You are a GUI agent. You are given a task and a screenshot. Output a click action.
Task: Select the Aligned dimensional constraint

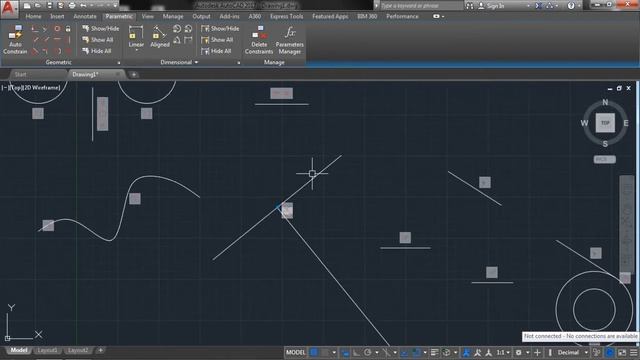(160, 37)
